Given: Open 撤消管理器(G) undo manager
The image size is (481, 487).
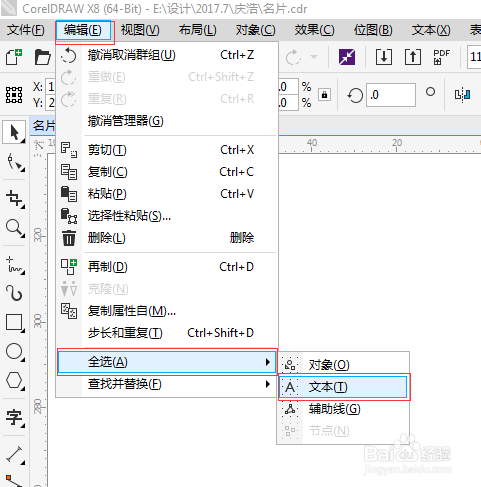Looking at the screenshot, I should point(167,121).
